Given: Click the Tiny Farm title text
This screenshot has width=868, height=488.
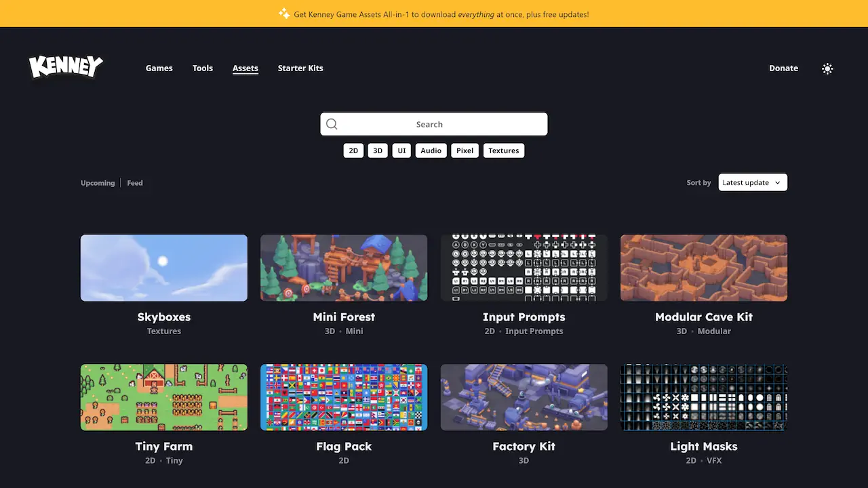Looking at the screenshot, I should [x=164, y=446].
